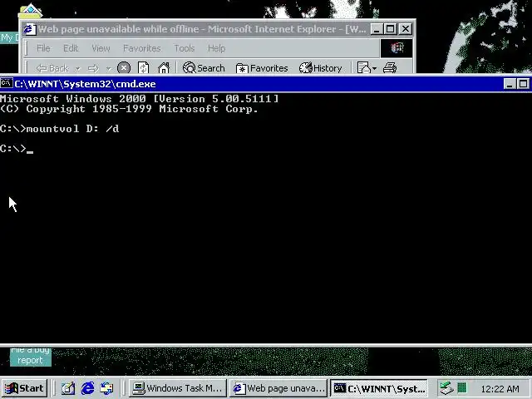Viewport: 532px width, 399px height.
Task: Close the Internet Explorer window
Action: coord(406,29)
